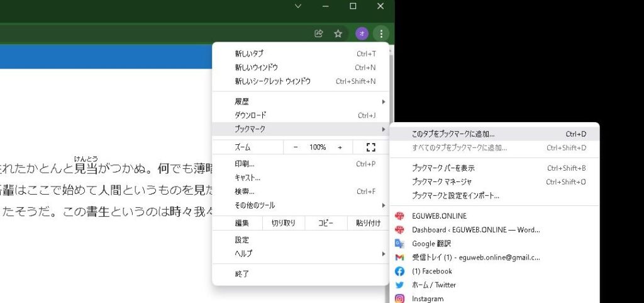Viewport: 644px width, 303px height.
Task: Choose このタブをブックマークに追加
Action: pos(453,134)
